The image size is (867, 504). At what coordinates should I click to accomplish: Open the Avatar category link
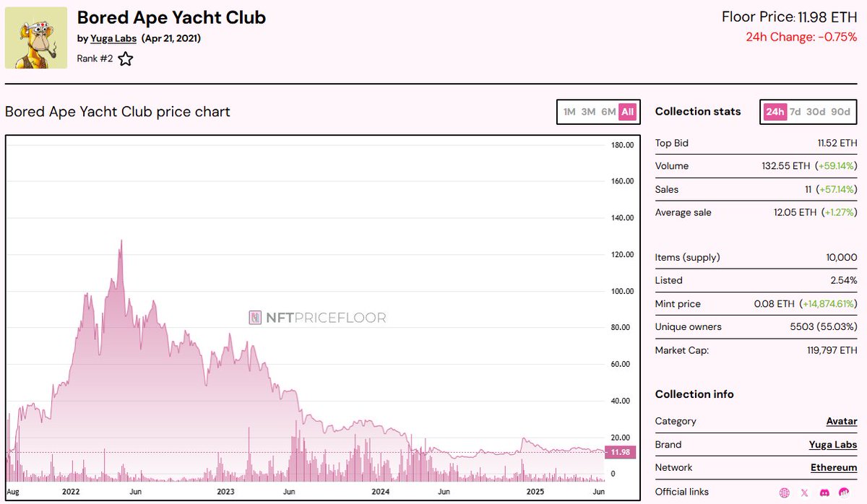click(842, 421)
